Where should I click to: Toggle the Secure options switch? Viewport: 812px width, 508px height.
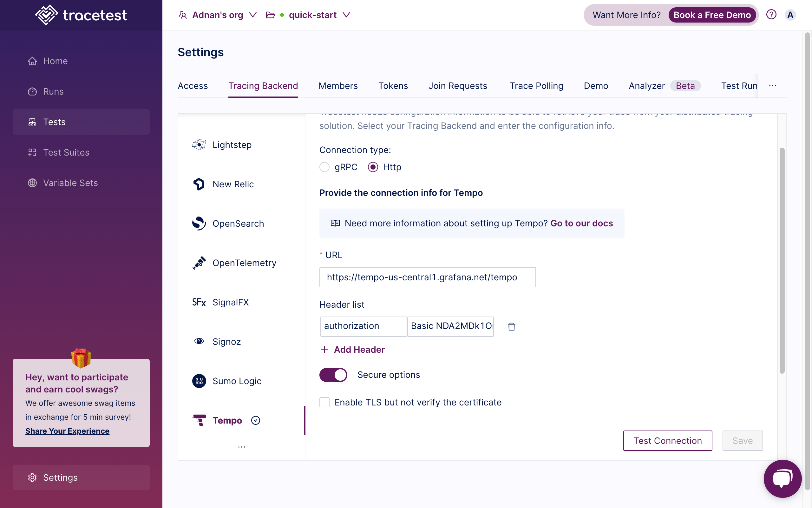click(333, 375)
